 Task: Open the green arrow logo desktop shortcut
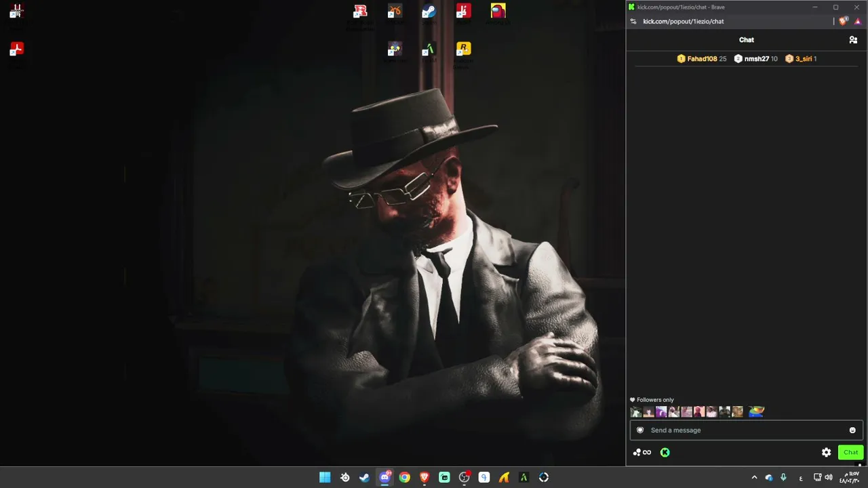(429, 49)
